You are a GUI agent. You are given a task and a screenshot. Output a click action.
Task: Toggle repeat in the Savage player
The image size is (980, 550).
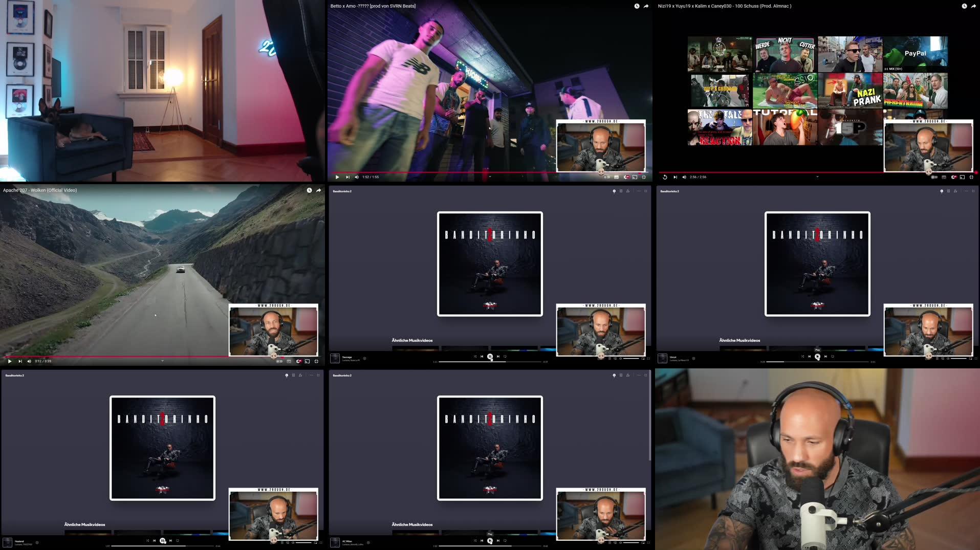(x=505, y=357)
